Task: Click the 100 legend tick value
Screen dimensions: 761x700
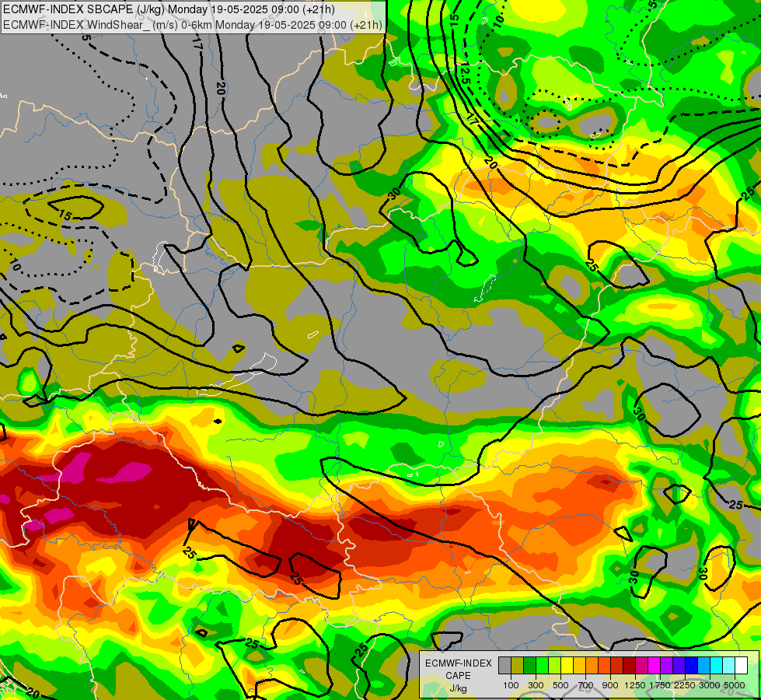Action: point(511,685)
